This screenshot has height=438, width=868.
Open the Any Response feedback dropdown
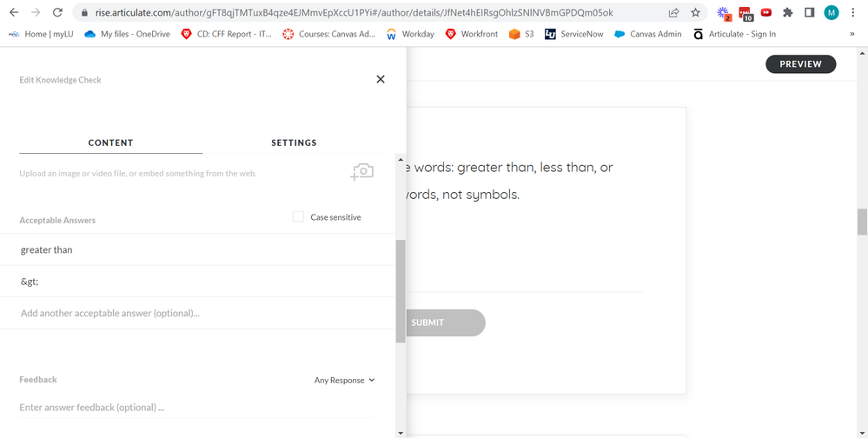344,380
